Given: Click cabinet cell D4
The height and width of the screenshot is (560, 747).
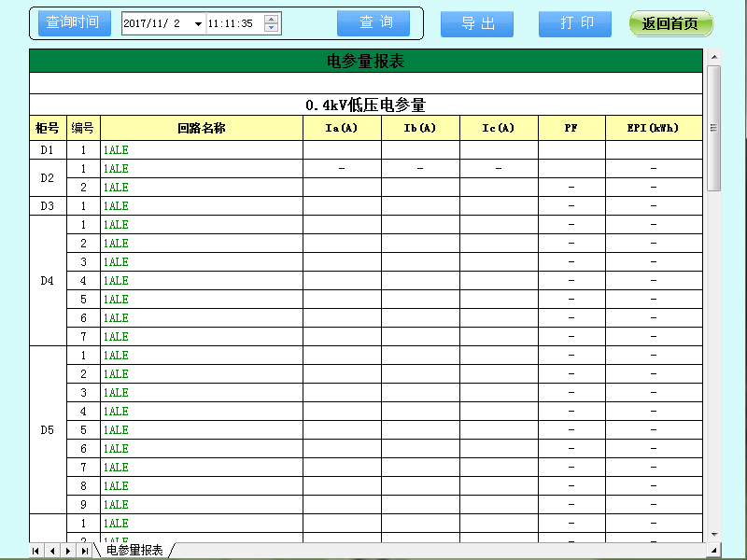Looking at the screenshot, I should pyautogui.click(x=48, y=281).
